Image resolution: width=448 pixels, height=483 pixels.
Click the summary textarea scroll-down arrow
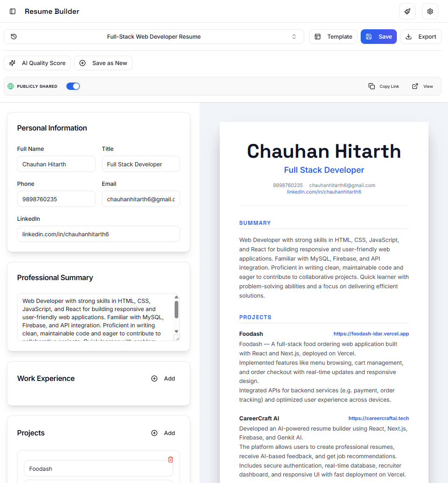coord(176,331)
